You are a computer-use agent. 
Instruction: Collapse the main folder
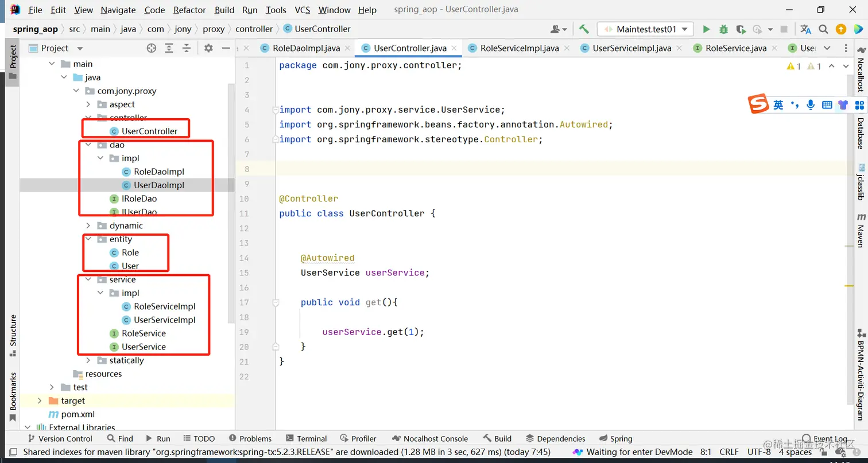[x=52, y=64]
